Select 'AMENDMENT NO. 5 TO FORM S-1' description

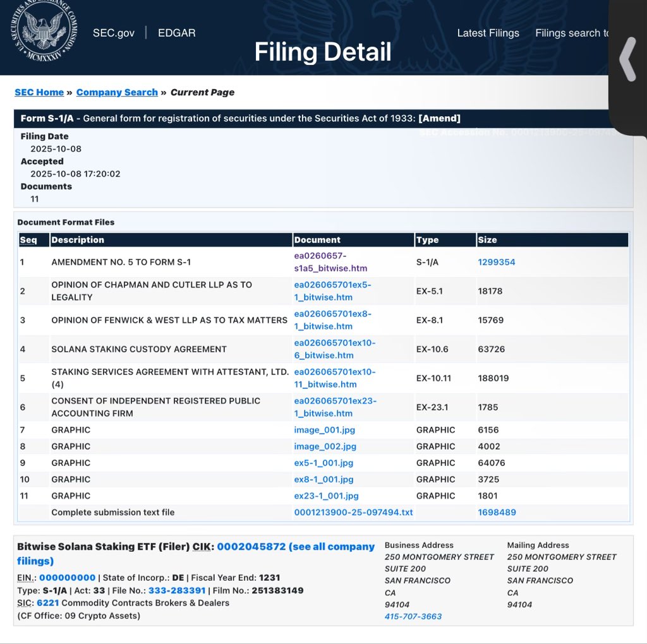click(121, 262)
